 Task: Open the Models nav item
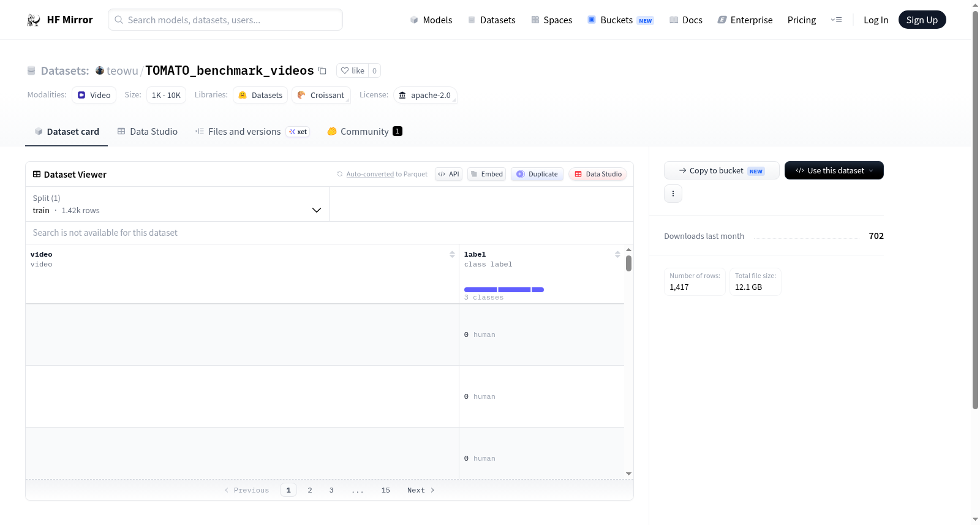coord(431,20)
